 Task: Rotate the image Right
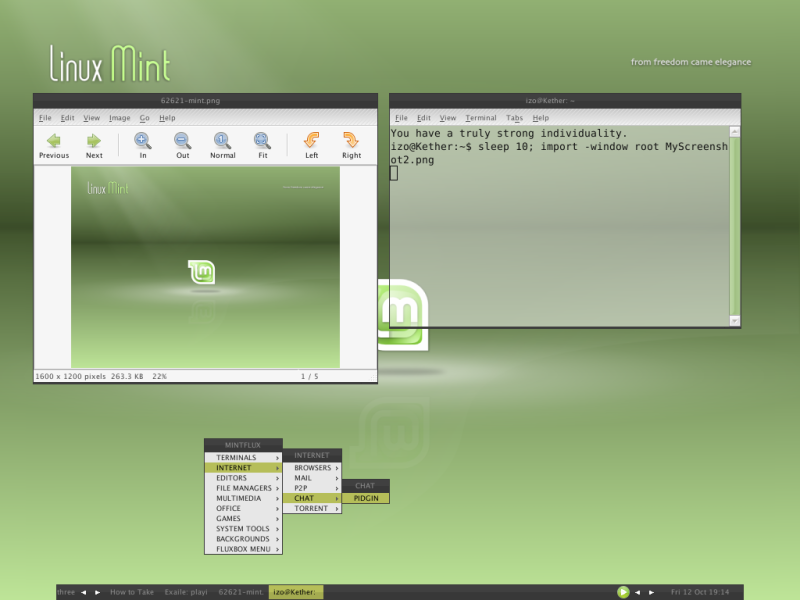pos(351,146)
